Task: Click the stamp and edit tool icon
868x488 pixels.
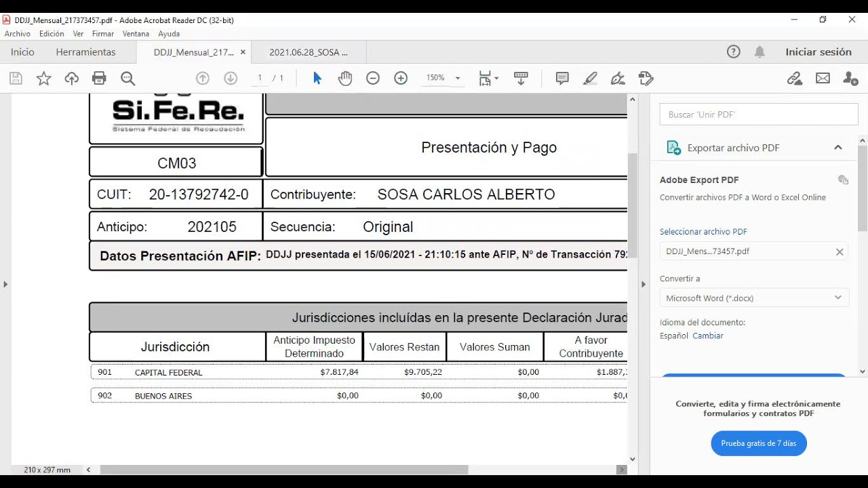Action: pyautogui.click(x=646, y=79)
